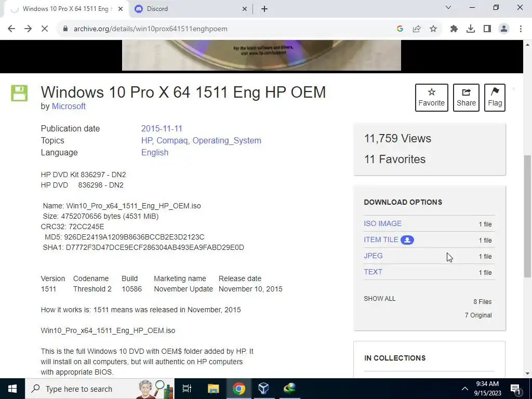Open the cube app on the taskbar
The width and height of the screenshot is (532, 399).
pos(264,389)
